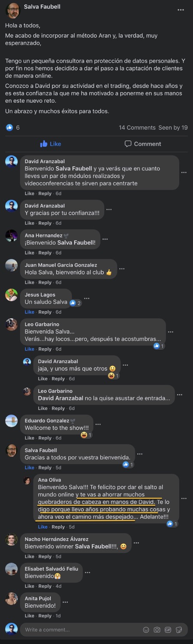Show the 14 Comments count
The height and width of the screenshot is (644, 193).
coord(137,128)
